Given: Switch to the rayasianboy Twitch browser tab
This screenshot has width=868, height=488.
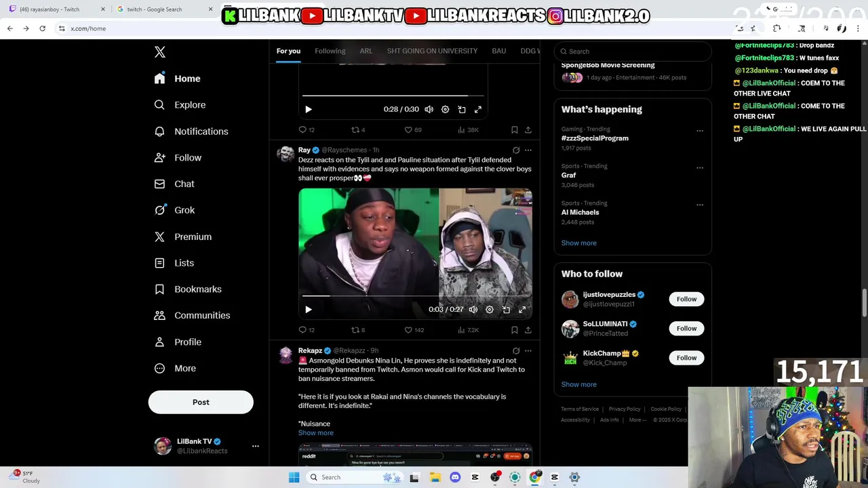Looking at the screenshot, I should 56,9.
